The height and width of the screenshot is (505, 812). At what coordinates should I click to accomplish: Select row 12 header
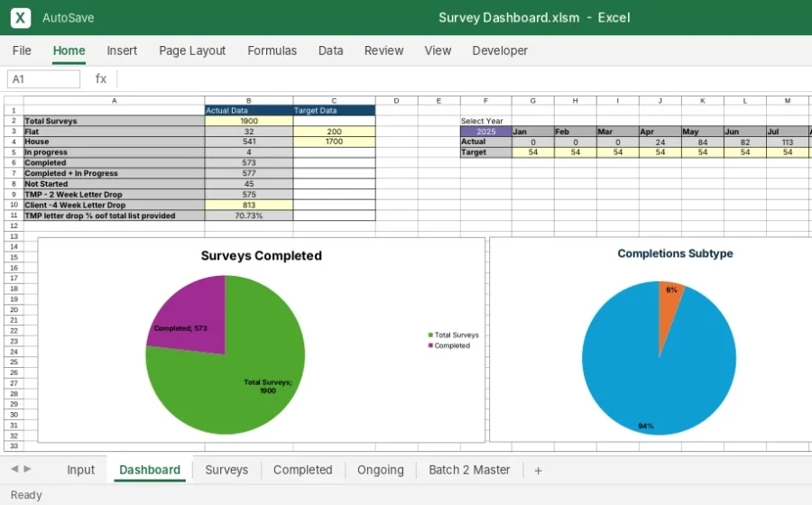coord(14,226)
